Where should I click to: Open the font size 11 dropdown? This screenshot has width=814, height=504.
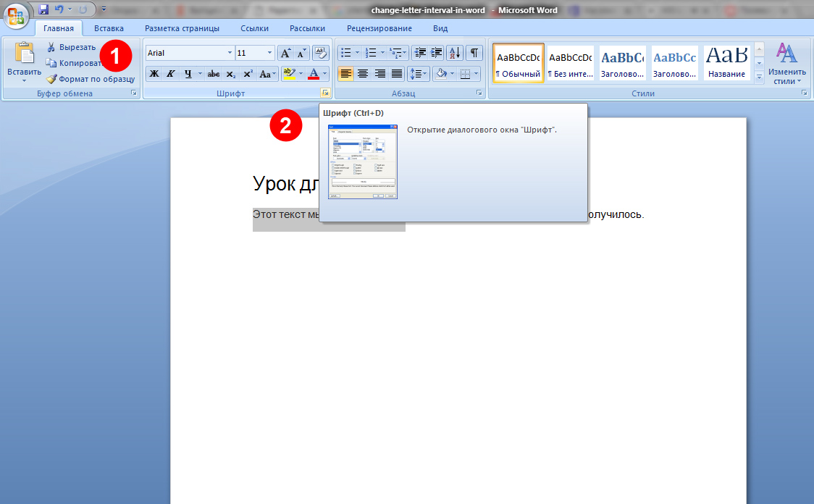click(269, 53)
